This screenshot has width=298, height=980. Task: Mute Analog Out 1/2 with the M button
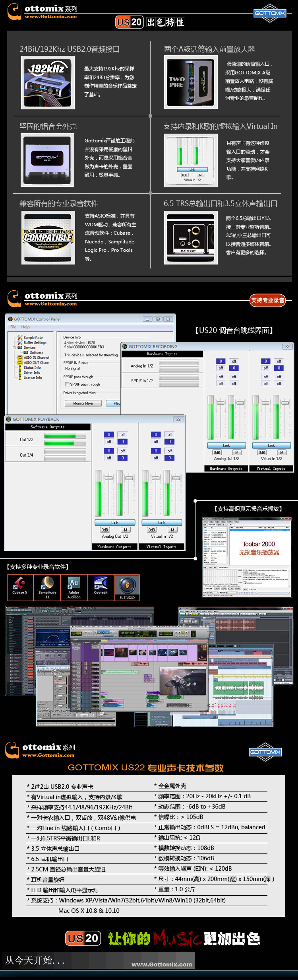125,530
